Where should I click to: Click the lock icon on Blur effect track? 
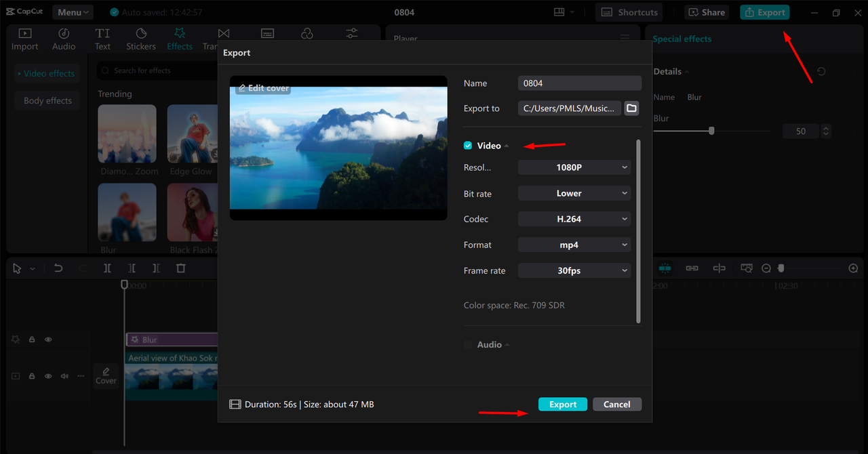point(32,339)
